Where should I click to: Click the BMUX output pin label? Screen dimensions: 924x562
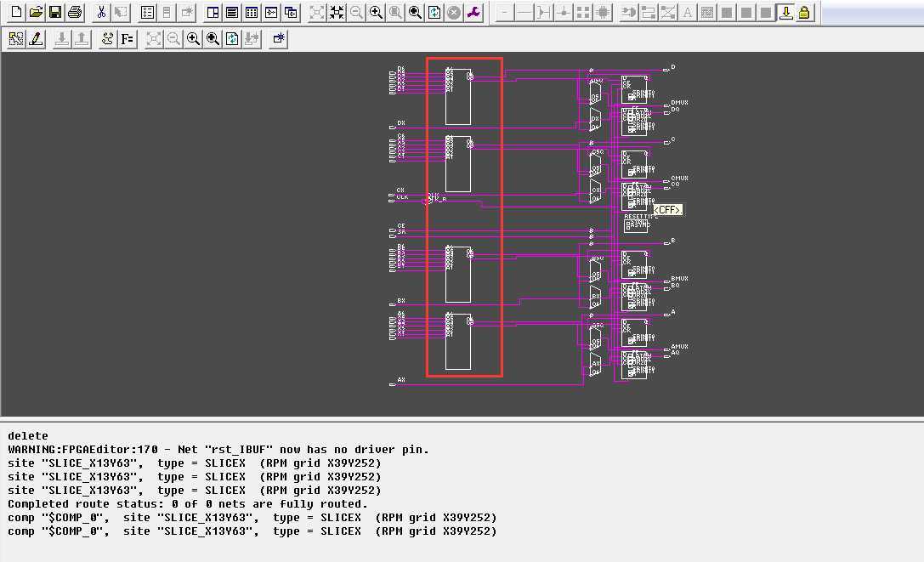point(679,278)
